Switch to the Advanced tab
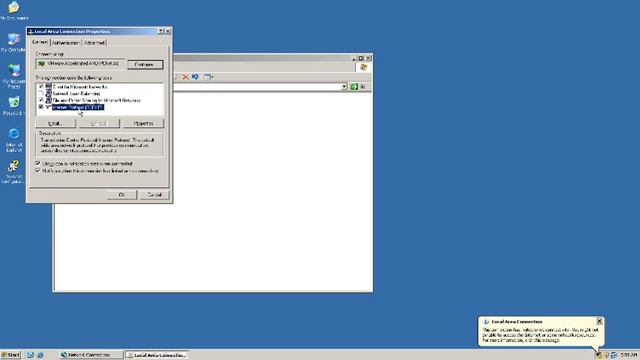The height and width of the screenshot is (360, 640). pos(94,42)
